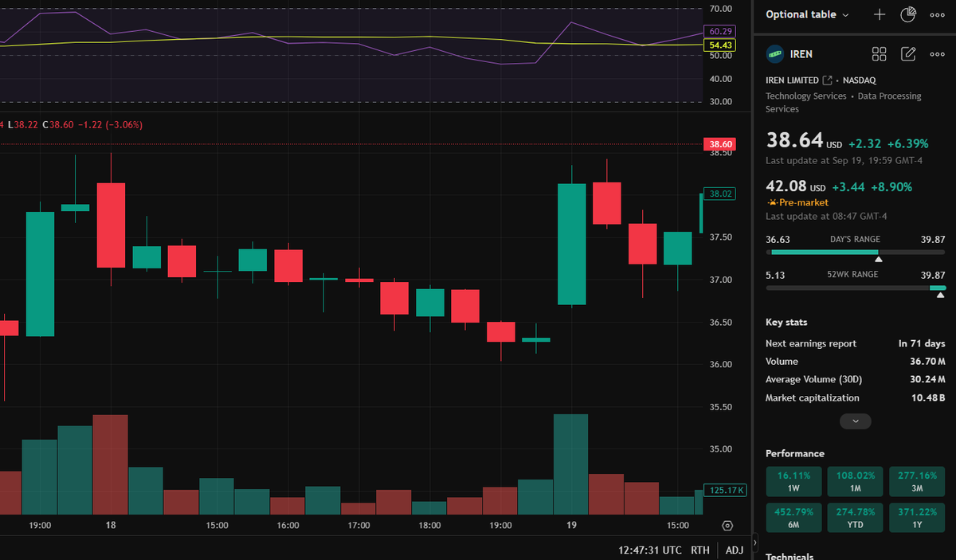Select the 1W performance tile
This screenshot has height=560, width=956.
[793, 480]
